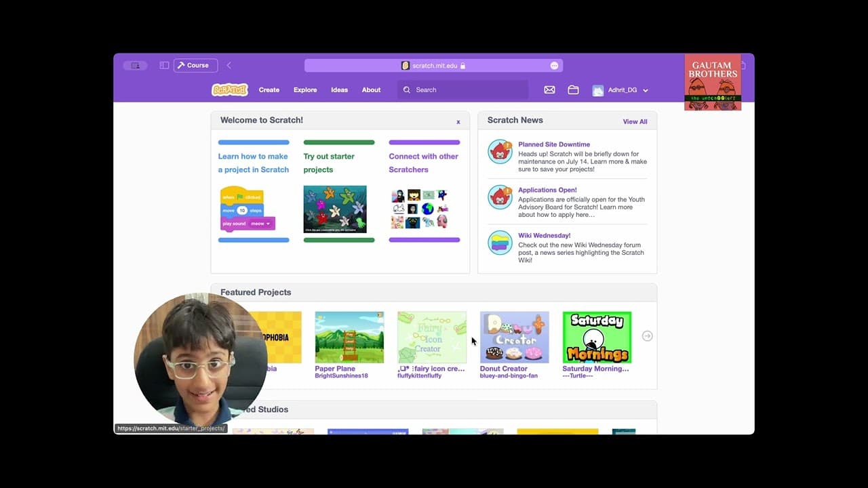Open the Messages envelope icon
This screenshot has height=488, width=868.
coord(550,89)
